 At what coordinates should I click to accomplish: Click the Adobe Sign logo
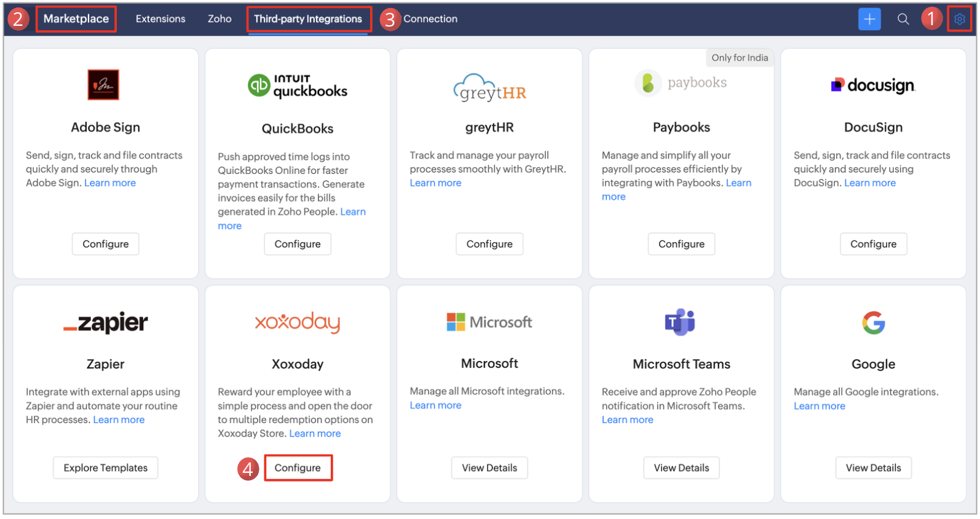[x=103, y=85]
